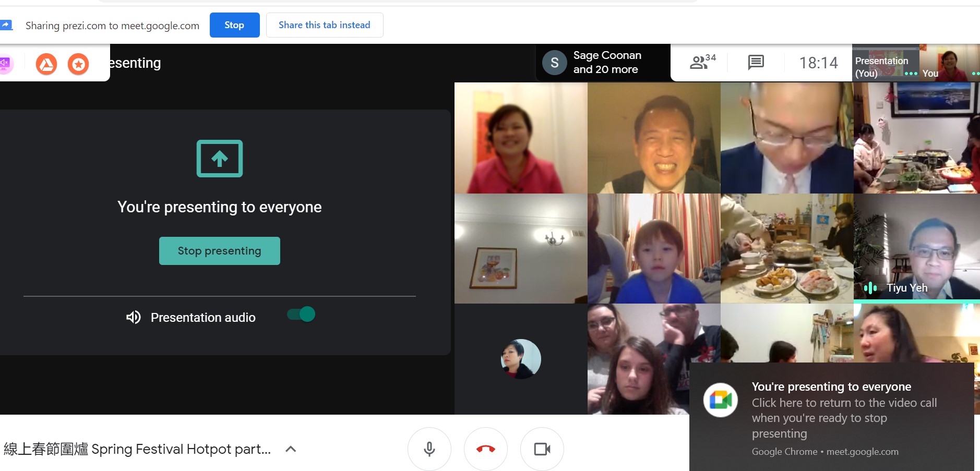
Task: Select Tiyu Yeh's video tile
Action: coord(916,248)
